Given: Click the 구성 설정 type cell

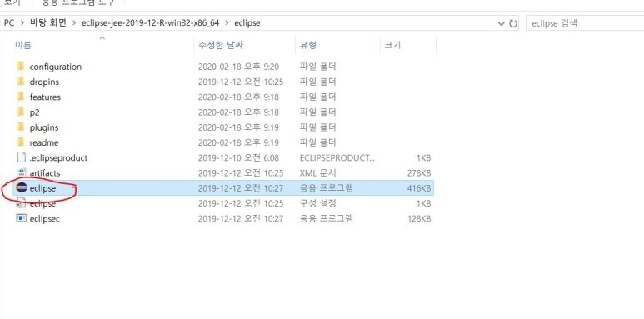Looking at the screenshot, I should pos(318,203).
